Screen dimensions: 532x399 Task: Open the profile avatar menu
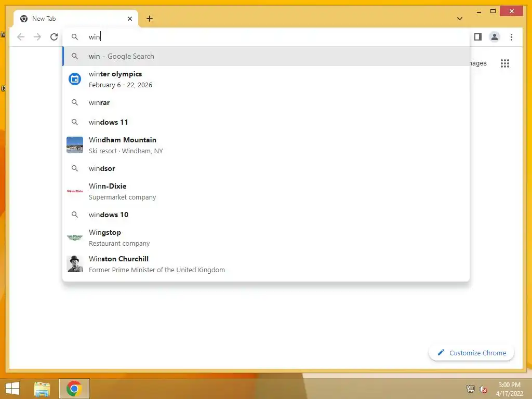495,37
